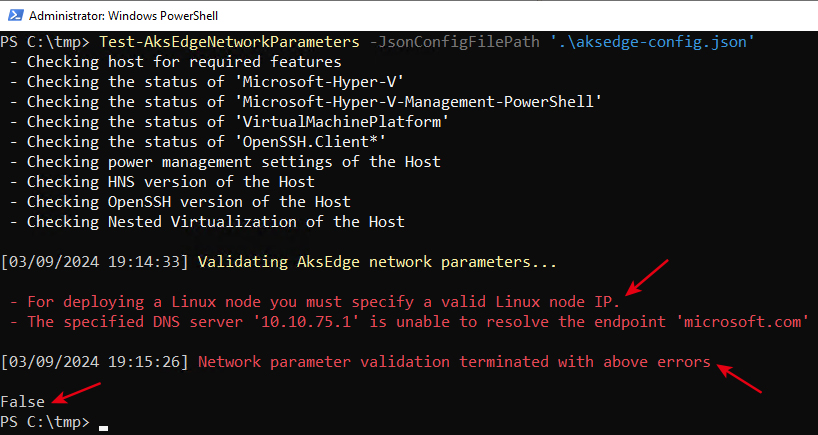Click the Nested Virtualization check line
Screen dimensions: 818x435
[207, 222]
